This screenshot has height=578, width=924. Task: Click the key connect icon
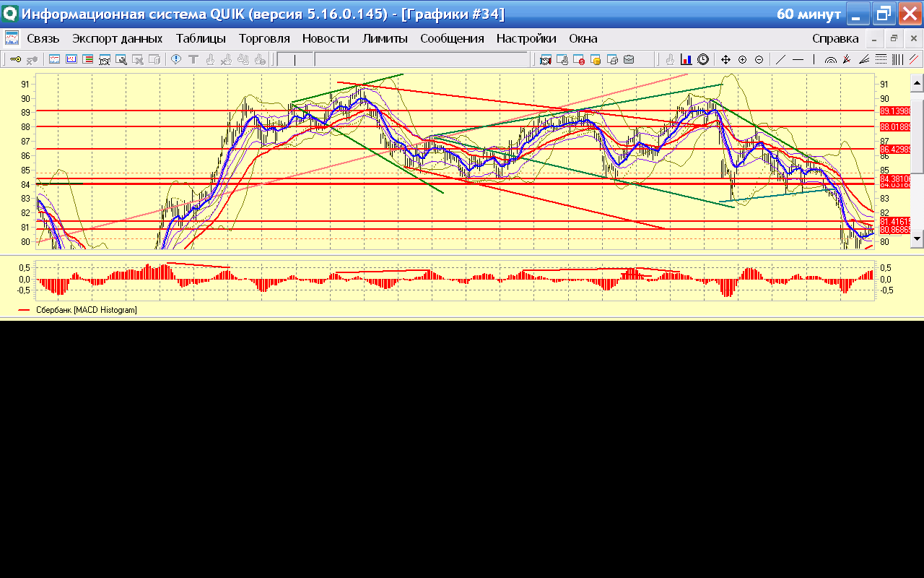tap(15, 59)
